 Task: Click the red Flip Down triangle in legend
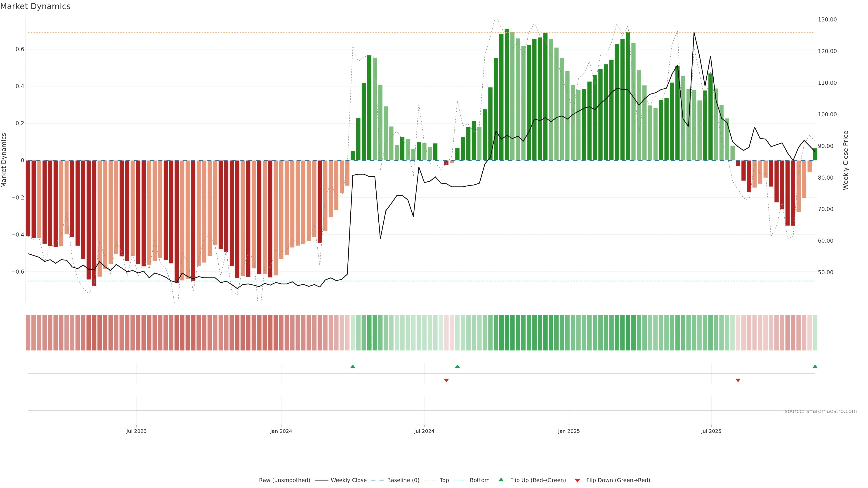[577, 480]
